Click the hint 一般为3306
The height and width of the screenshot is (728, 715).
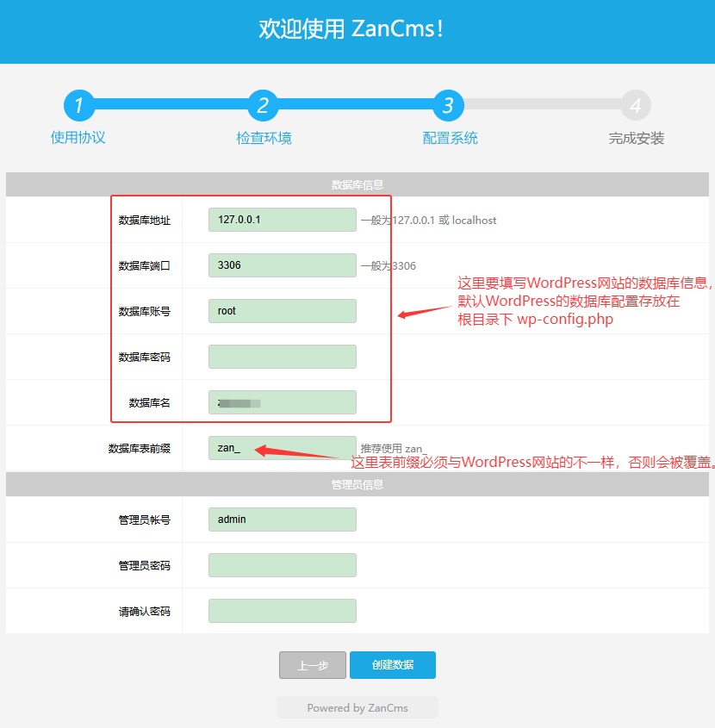389,265
